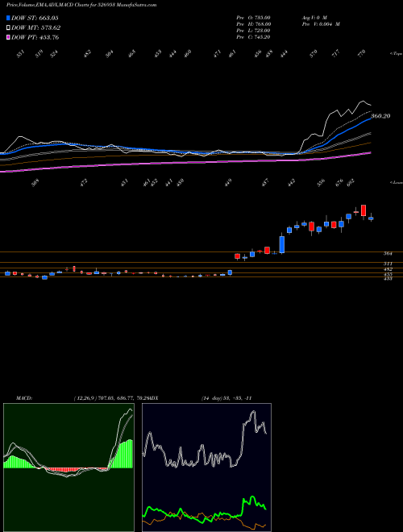403x532 pixels.
Task: Click the MACD panel heading label
Action: (x=23, y=397)
